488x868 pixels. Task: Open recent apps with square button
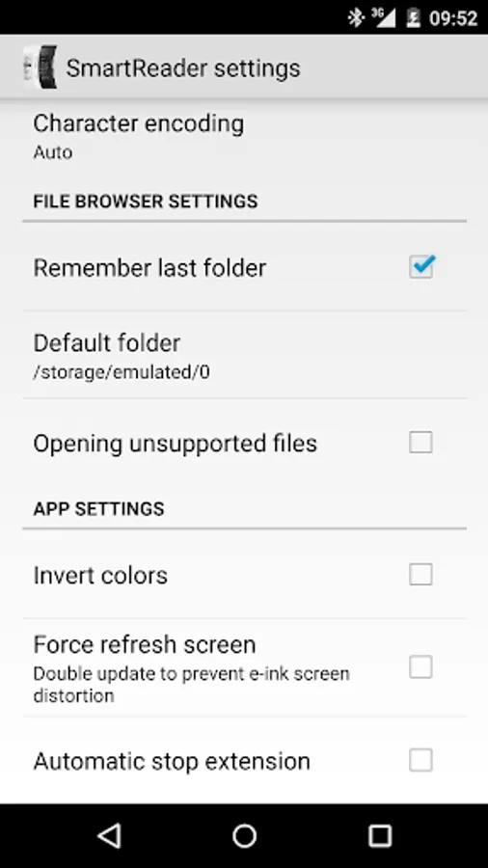[x=380, y=835]
